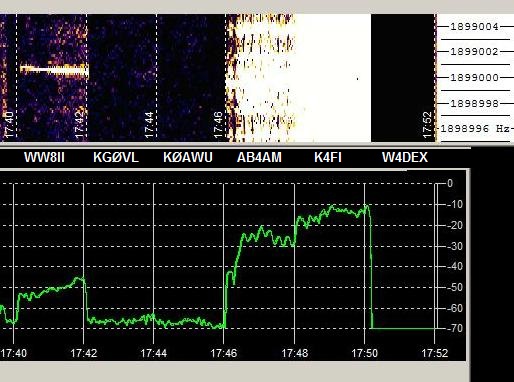Viewport: 514px width, 382px height.
Task: Click the 1899000 frequency scale label
Action: (474, 78)
